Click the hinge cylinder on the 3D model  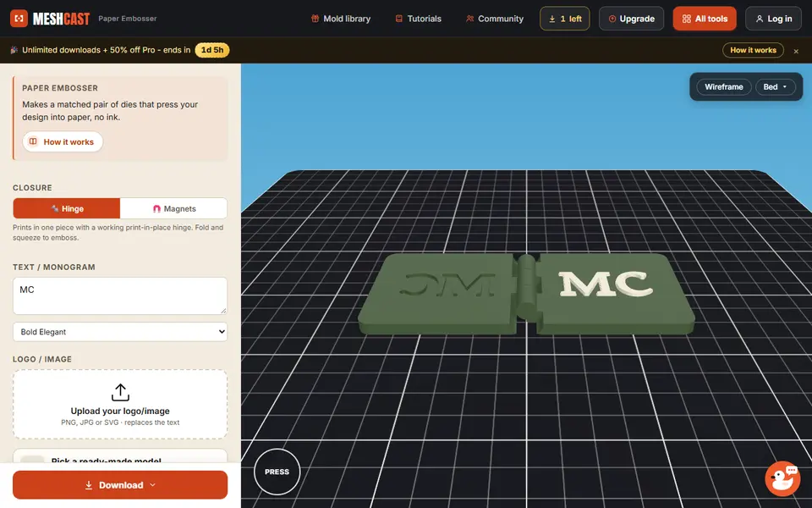point(527,287)
